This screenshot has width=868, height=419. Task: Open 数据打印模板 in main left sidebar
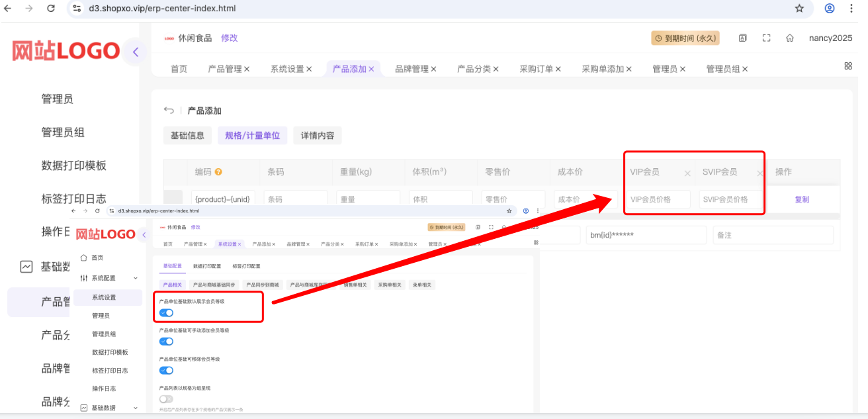click(73, 165)
